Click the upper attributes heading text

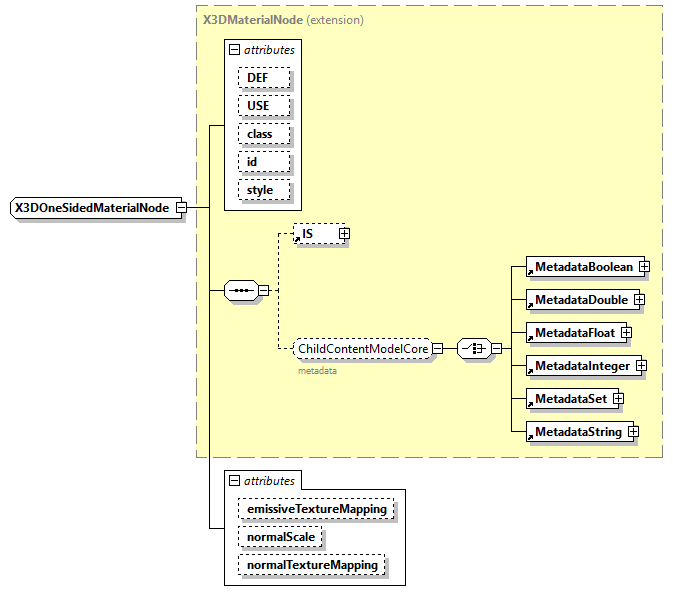click(x=269, y=50)
